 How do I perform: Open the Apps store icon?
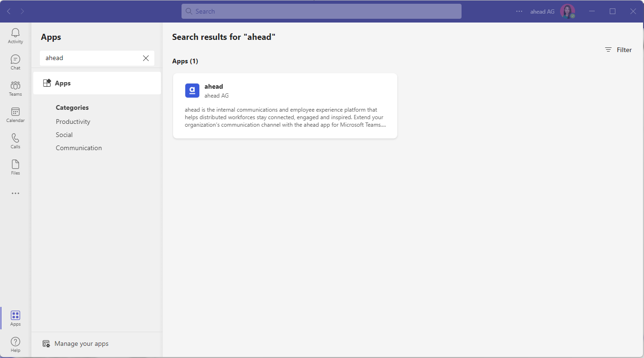(x=15, y=317)
